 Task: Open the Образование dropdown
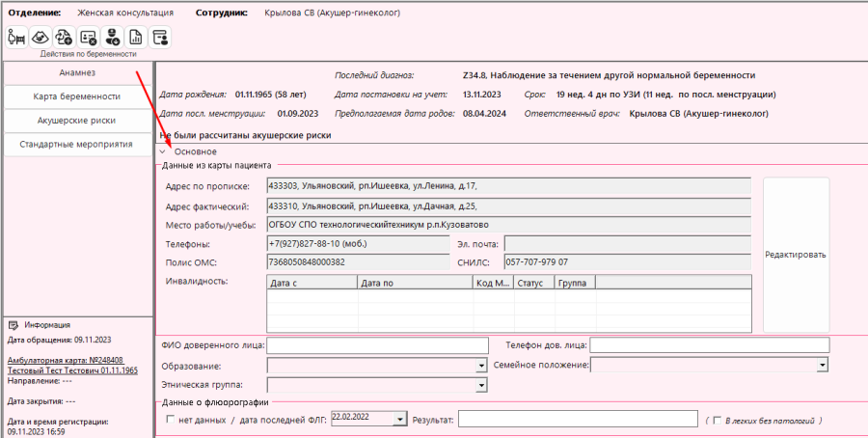tap(481, 366)
